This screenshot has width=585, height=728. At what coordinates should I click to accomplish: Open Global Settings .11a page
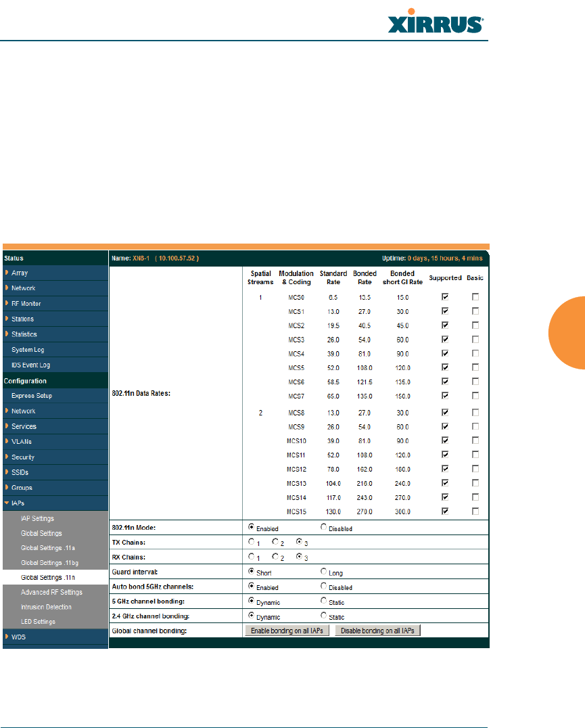pos(48,548)
